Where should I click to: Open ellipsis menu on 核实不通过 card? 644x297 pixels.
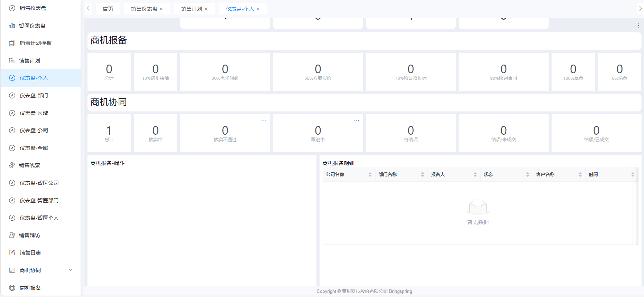coord(264,121)
